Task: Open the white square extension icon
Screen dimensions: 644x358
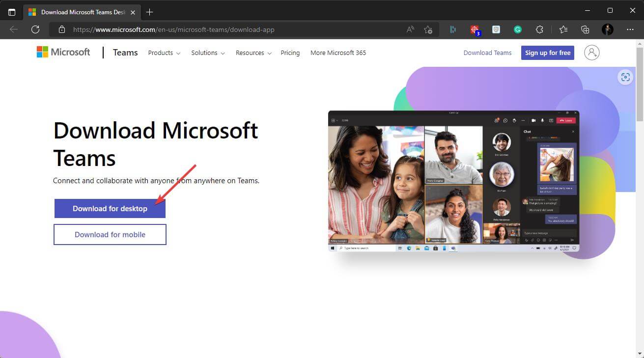Action: click(x=496, y=29)
